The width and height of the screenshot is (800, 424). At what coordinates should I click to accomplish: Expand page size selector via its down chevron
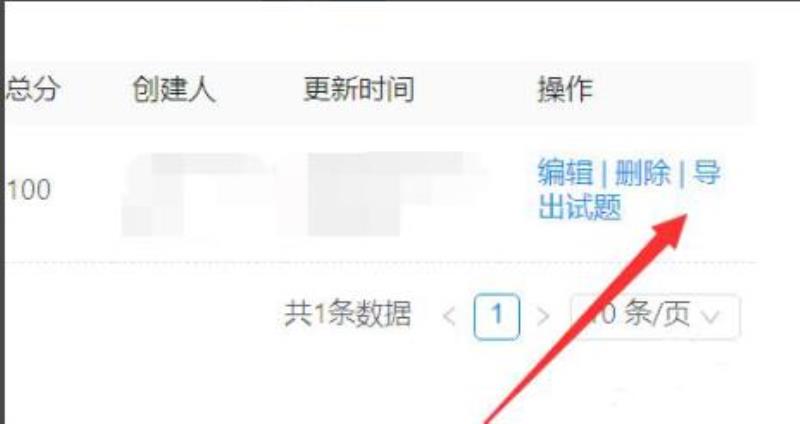pos(711,317)
